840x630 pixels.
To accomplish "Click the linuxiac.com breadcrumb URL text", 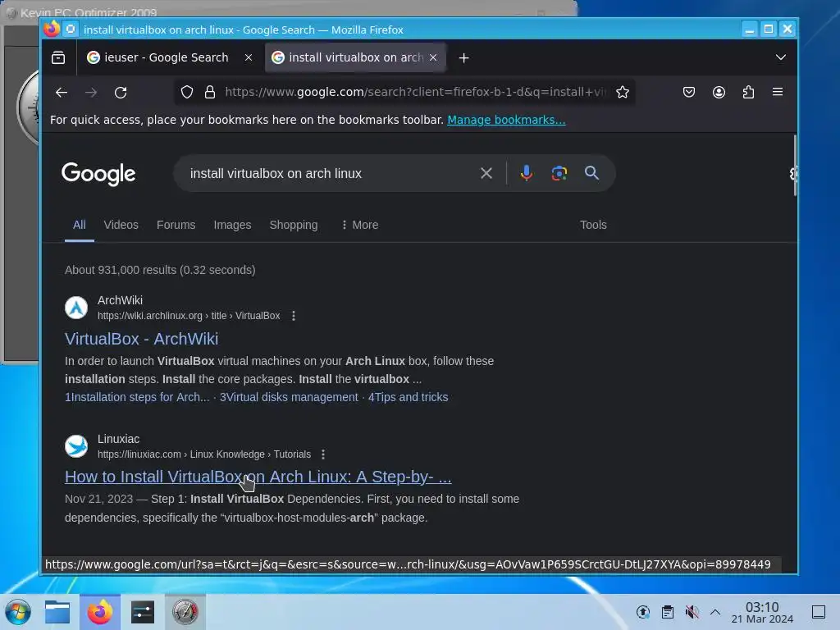I will [204, 454].
